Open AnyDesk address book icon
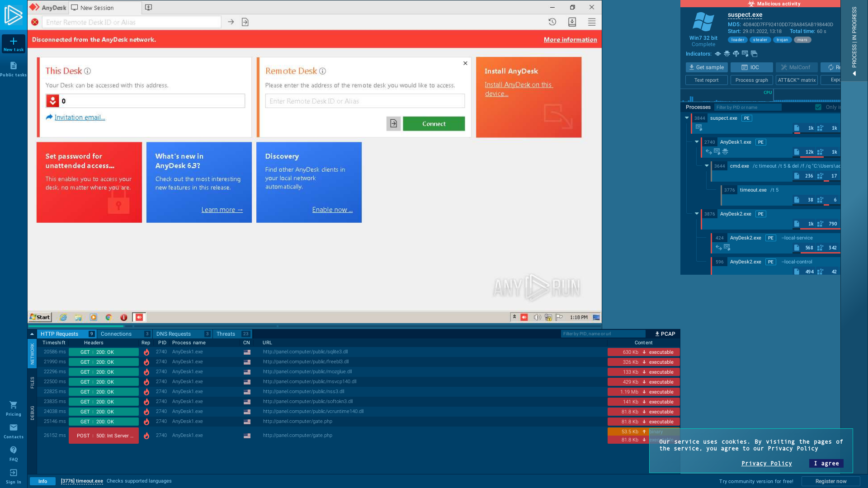The width and height of the screenshot is (868, 488). [x=572, y=22]
